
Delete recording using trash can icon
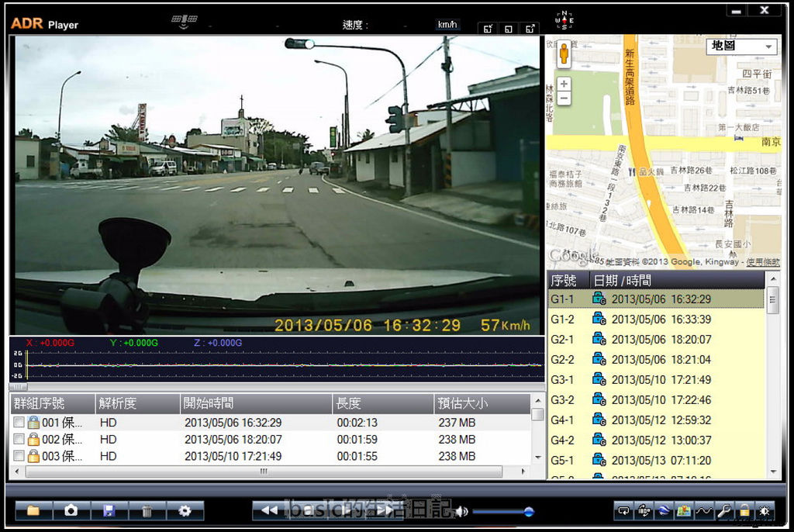coord(147,510)
